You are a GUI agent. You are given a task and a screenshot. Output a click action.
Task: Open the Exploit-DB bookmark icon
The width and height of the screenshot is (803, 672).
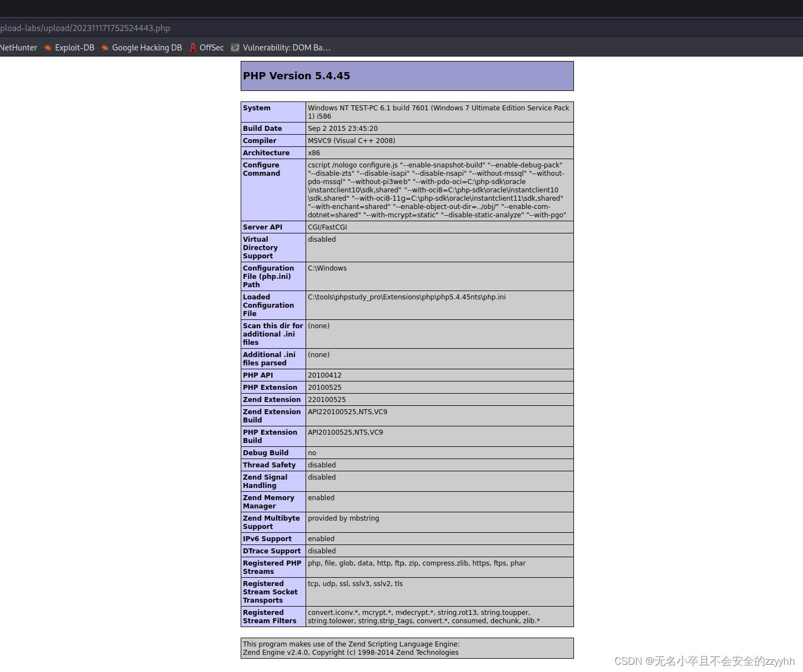click(48, 48)
